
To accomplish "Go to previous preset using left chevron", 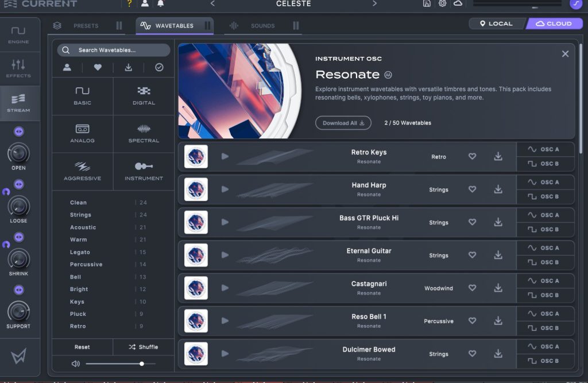I will [212, 4].
